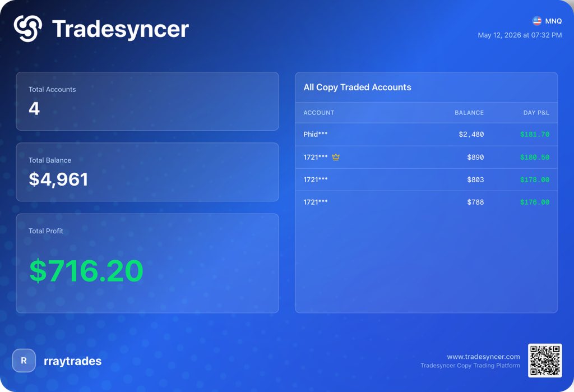Click the $4,961 total balance value
Image resolution: width=574 pixels, height=392 pixels.
click(58, 179)
